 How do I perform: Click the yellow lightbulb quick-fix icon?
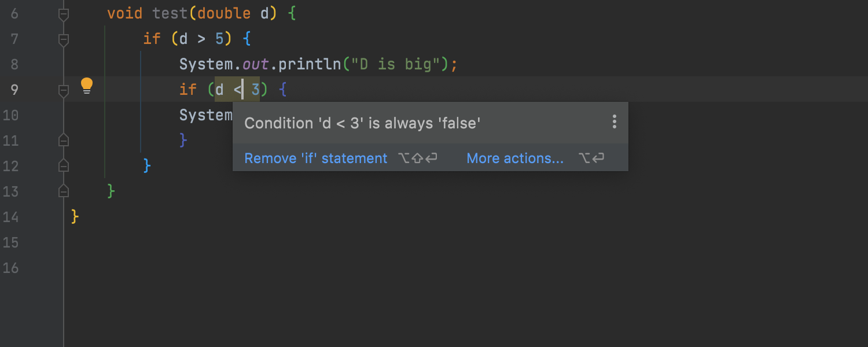click(x=87, y=86)
